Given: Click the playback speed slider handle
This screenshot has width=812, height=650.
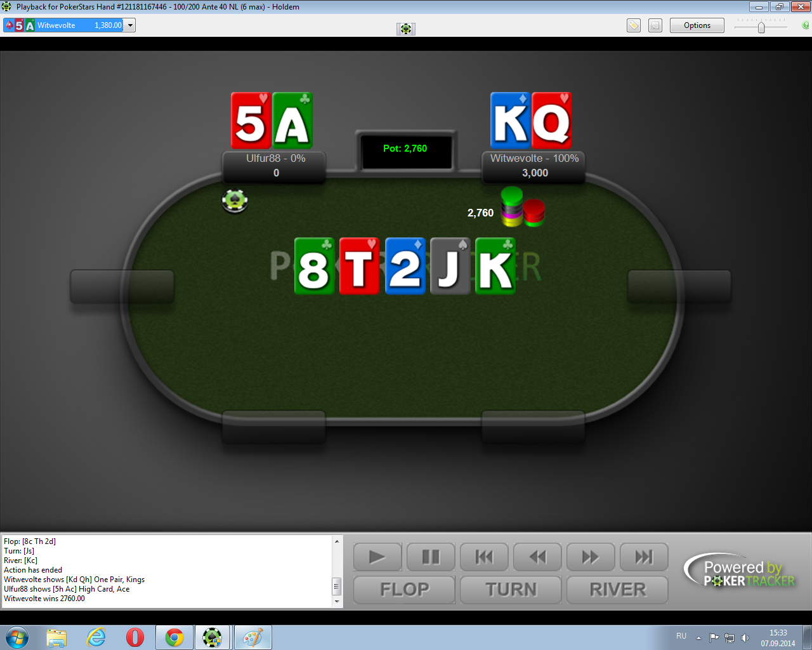Looking at the screenshot, I should [x=761, y=27].
